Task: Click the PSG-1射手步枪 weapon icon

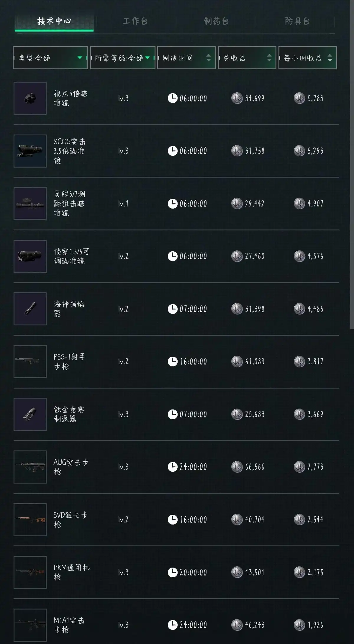Action: click(30, 361)
